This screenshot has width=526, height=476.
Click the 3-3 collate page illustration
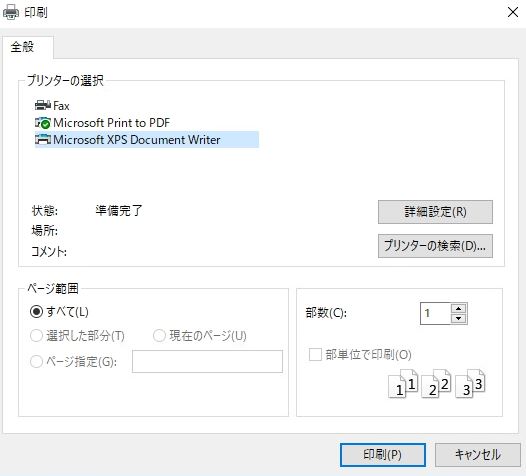point(470,383)
